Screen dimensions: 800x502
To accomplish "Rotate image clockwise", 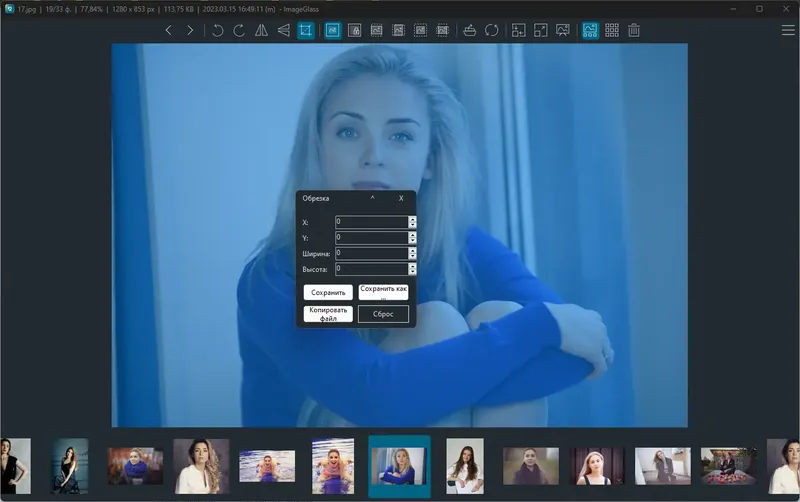I will [239, 30].
